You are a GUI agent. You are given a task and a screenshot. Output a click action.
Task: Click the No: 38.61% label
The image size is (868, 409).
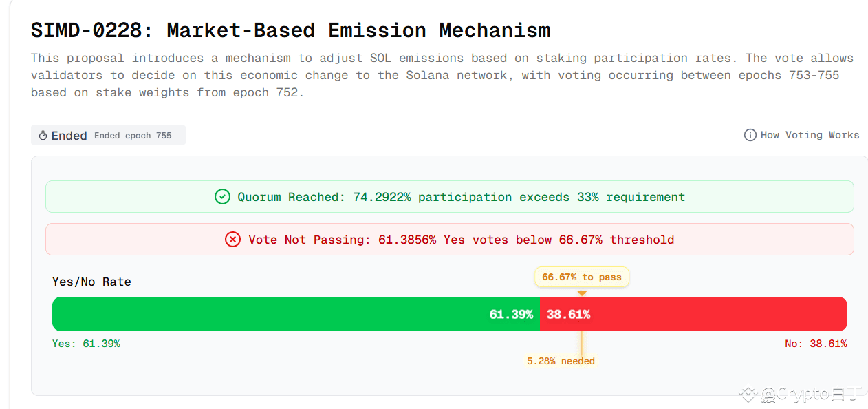(816, 343)
